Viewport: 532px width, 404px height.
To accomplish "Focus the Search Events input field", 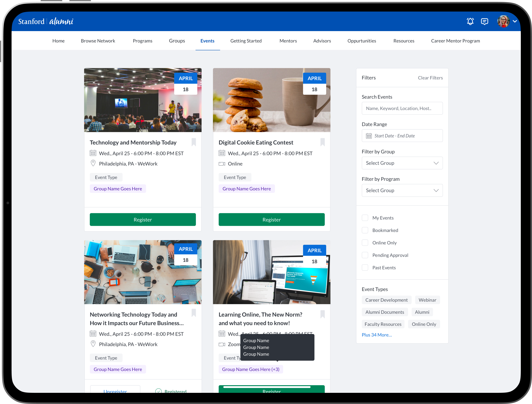I will point(402,109).
